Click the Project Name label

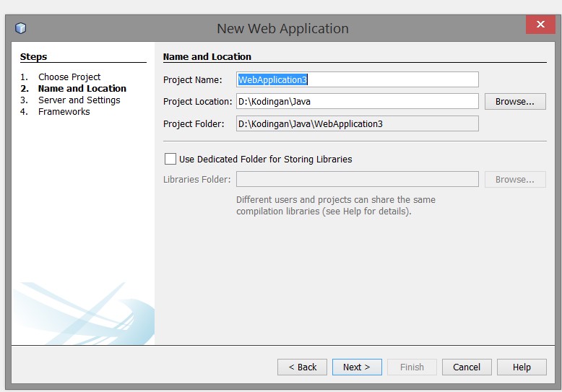pyautogui.click(x=192, y=79)
